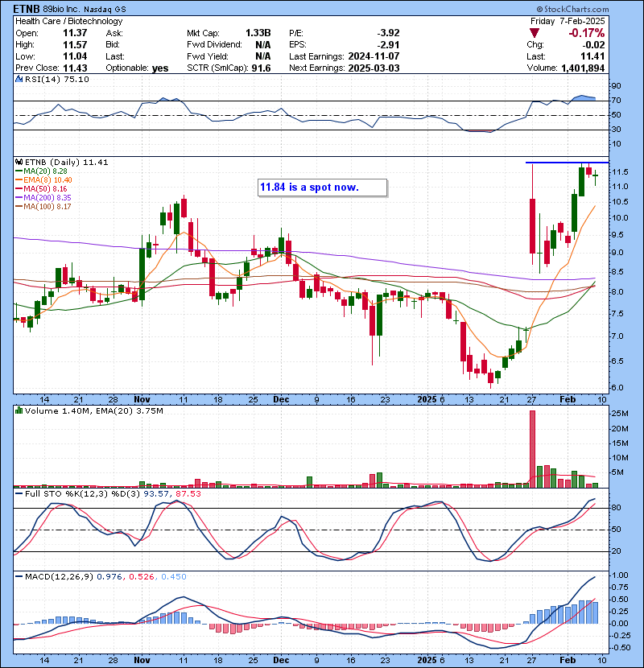The image size is (644, 668).
Task: Click the Prev Close value 11.43
Action: (75, 68)
